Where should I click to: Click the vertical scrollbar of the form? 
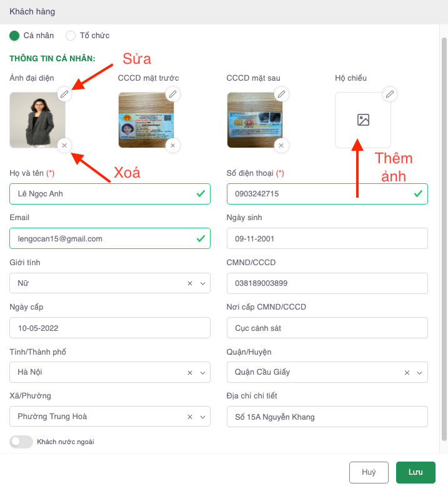point(444,238)
